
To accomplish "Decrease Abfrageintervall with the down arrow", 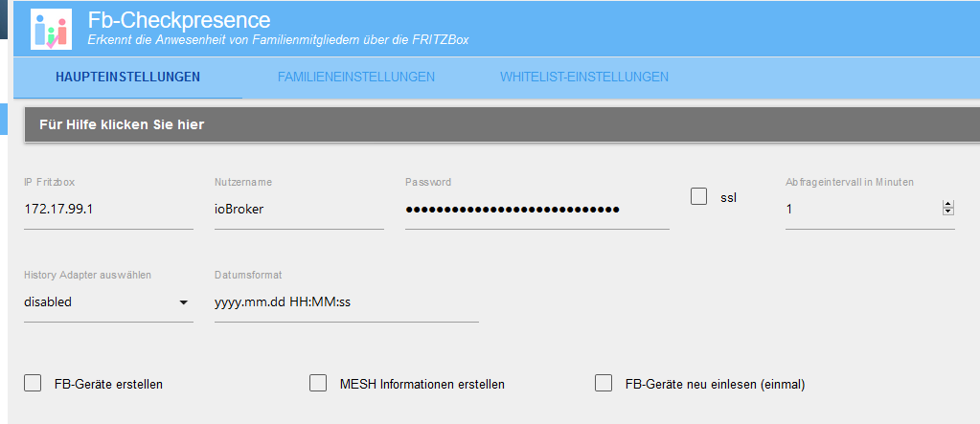I will pos(948,212).
